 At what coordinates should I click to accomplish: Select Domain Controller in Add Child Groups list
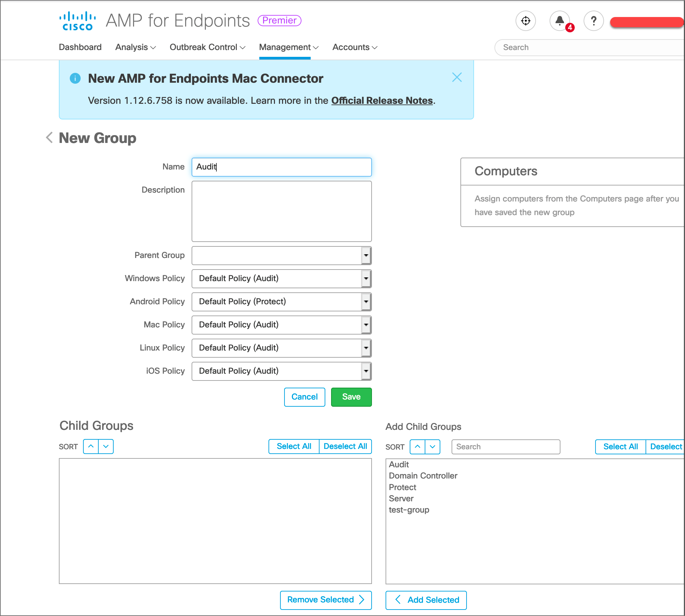[423, 476]
